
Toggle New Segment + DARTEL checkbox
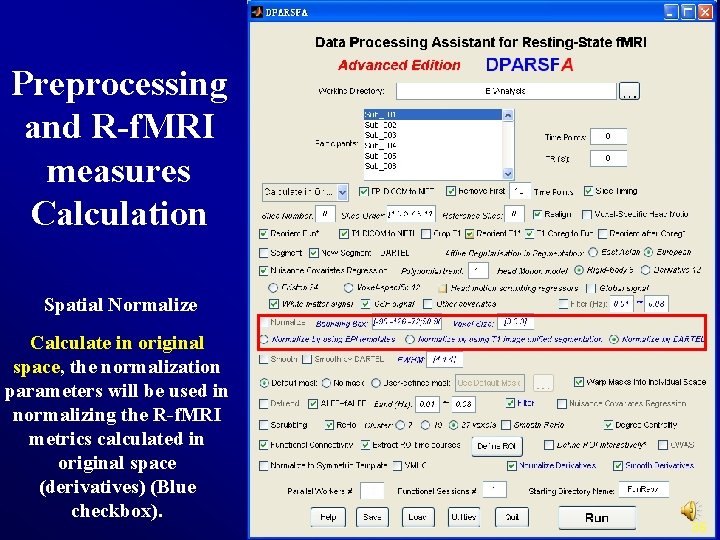(x=314, y=253)
